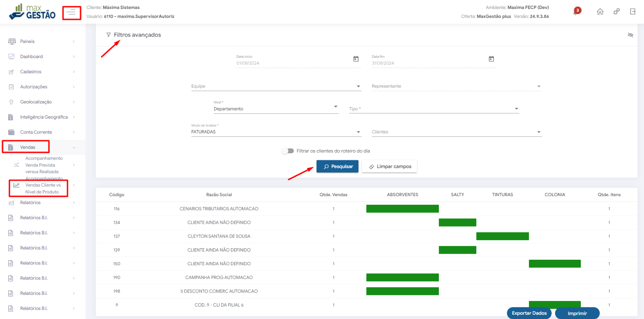
Task: Click the Geolocalização pin icon
Action: coord(11,102)
